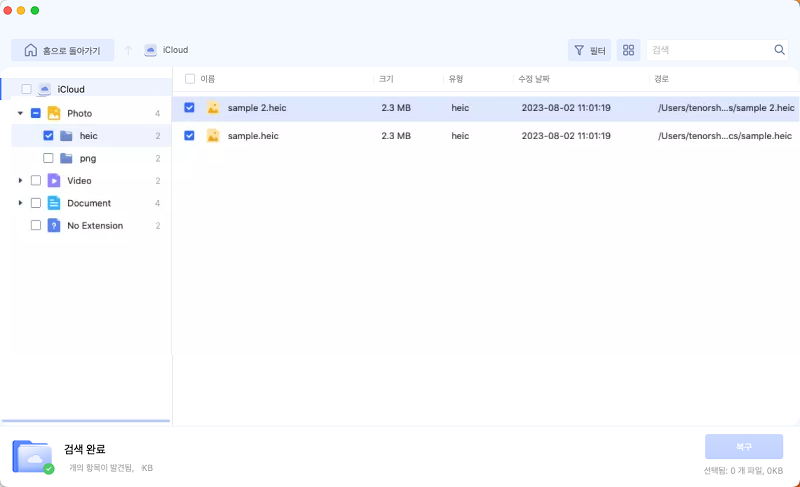Collapse the Photo tree node
This screenshot has width=800, height=487.
click(x=20, y=114)
